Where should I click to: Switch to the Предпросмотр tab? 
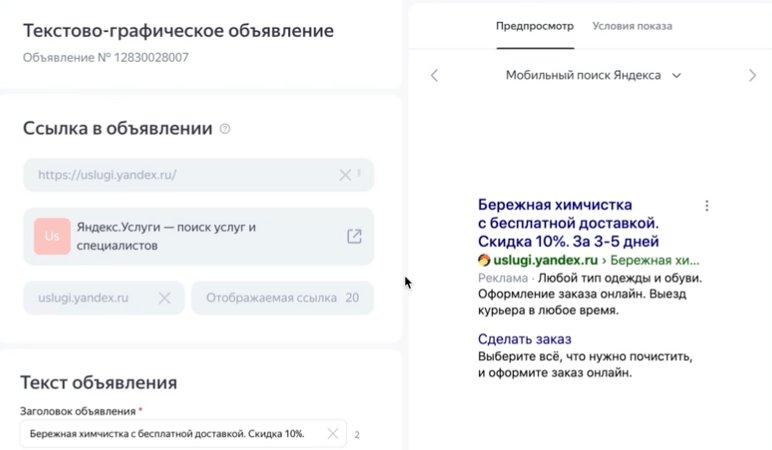click(535, 26)
